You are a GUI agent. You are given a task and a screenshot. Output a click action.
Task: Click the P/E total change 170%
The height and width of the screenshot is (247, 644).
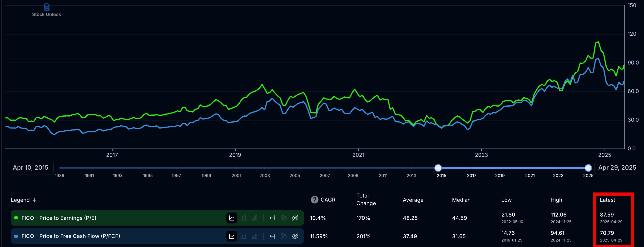click(363, 218)
